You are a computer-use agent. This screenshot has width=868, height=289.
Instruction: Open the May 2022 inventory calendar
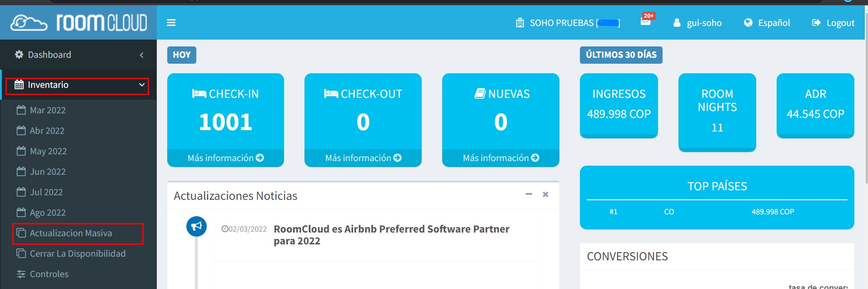click(x=48, y=151)
